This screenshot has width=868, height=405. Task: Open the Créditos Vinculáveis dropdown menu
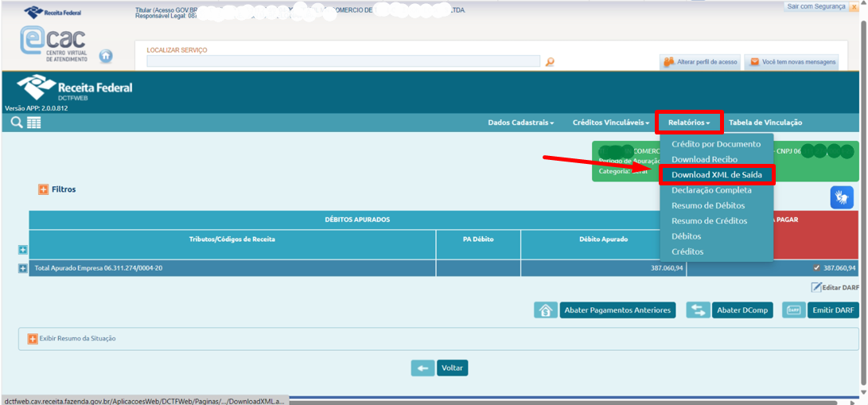(x=610, y=123)
